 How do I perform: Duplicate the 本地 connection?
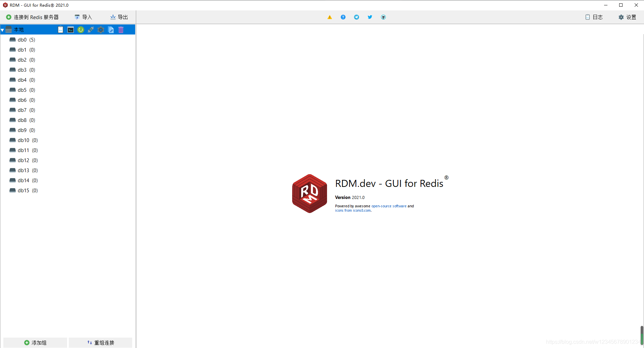[x=111, y=29]
